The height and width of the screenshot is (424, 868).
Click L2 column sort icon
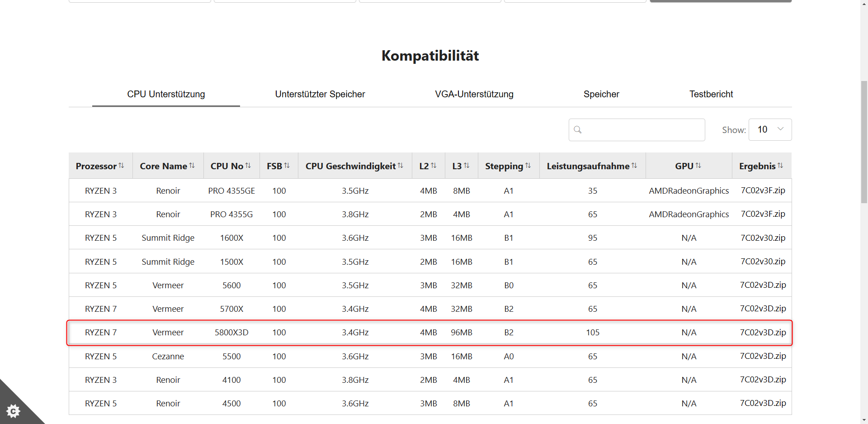click(x=434, y=166)
